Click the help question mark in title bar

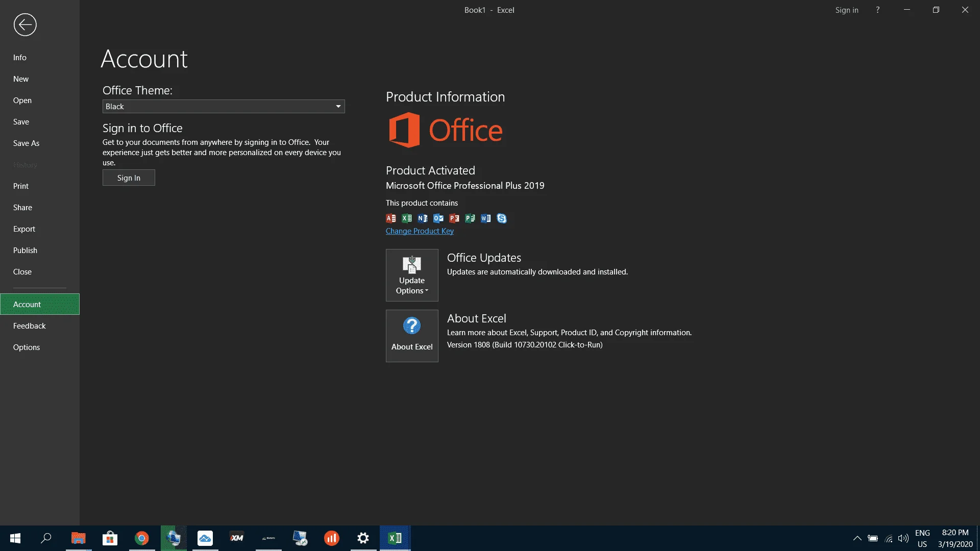pyautogui.click(x=878, y=10)
